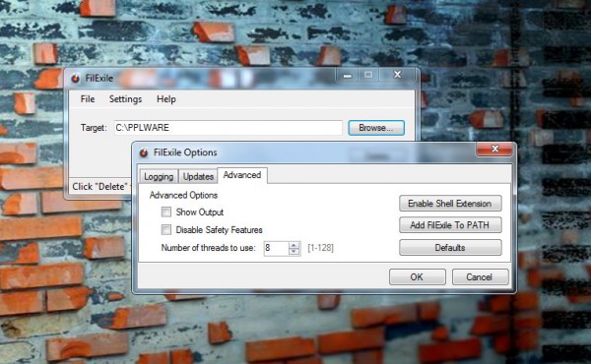Click the Advanced Options group label
591x364 pixels.
point(183,195)
